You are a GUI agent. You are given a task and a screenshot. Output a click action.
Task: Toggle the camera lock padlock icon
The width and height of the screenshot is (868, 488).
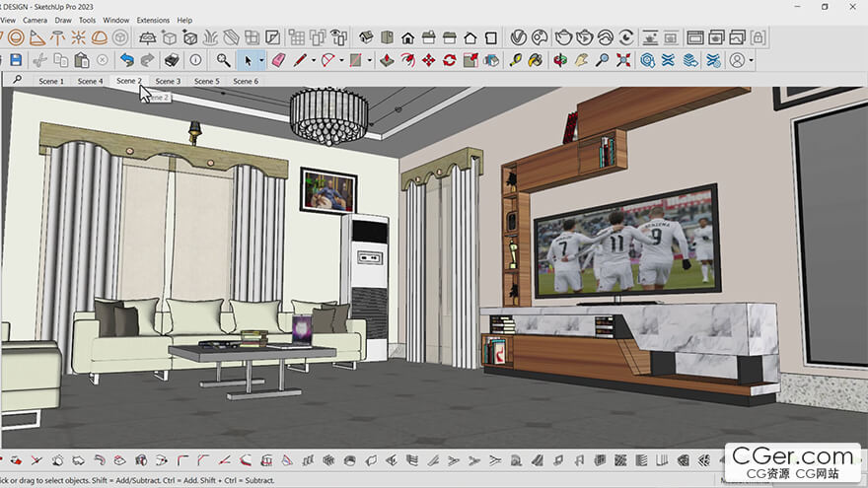click(x=759, y=37)
